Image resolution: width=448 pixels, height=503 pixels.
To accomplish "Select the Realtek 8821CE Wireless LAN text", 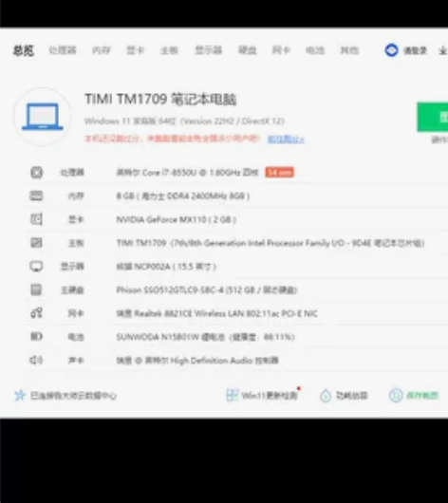I will tap(217, 313).
